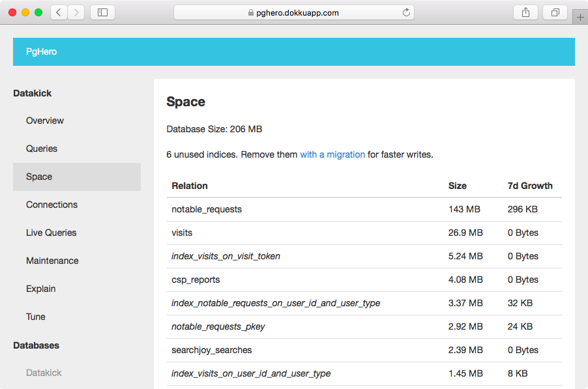Click the 8 KB growth value

[518, 373]
